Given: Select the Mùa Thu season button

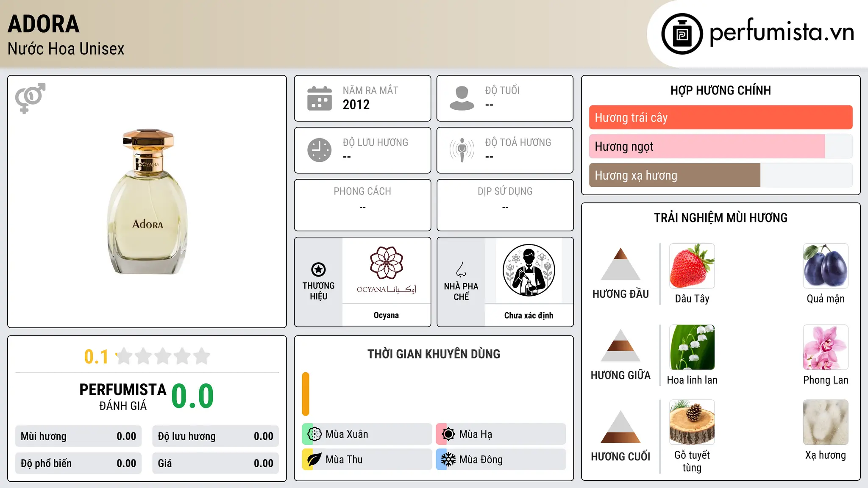Looking at the screenshot, I should [x=367, y=460].
